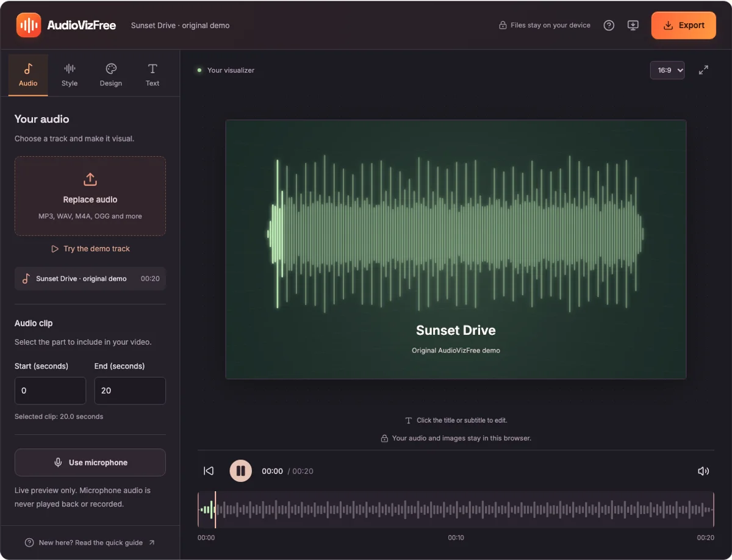Click the text icon in edit hint

(x=409, y=420)
